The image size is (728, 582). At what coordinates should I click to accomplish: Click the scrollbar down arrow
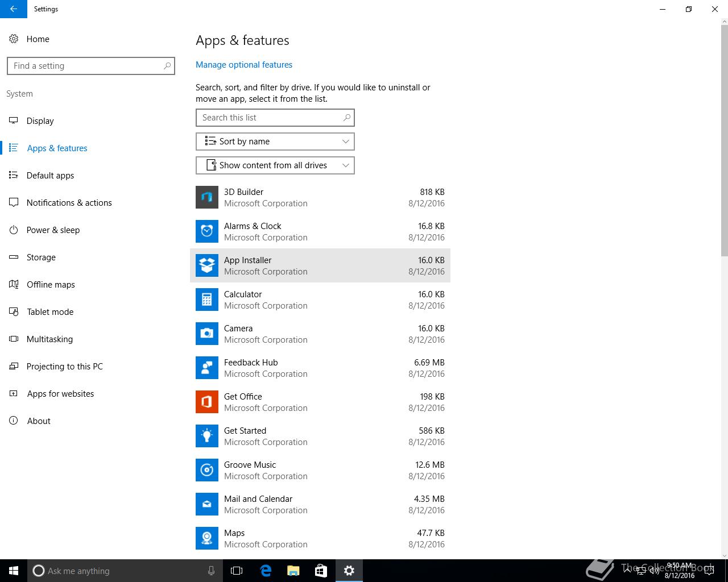click(724, 555)
